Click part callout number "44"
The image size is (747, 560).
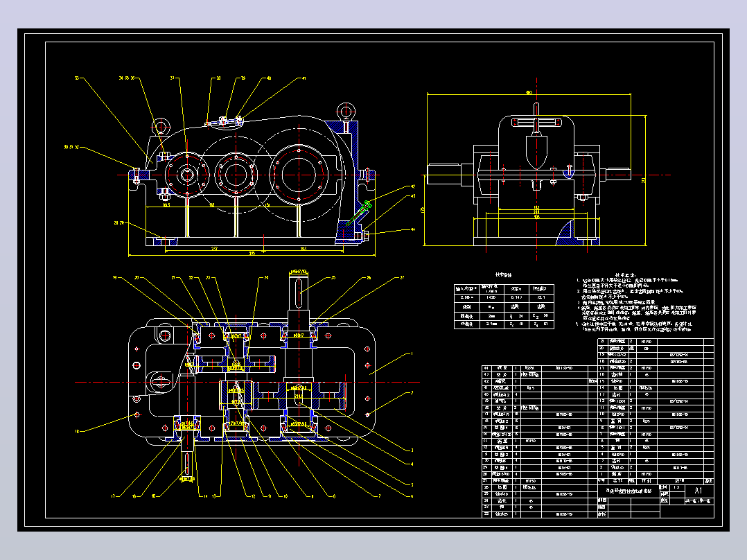[412, 229]
